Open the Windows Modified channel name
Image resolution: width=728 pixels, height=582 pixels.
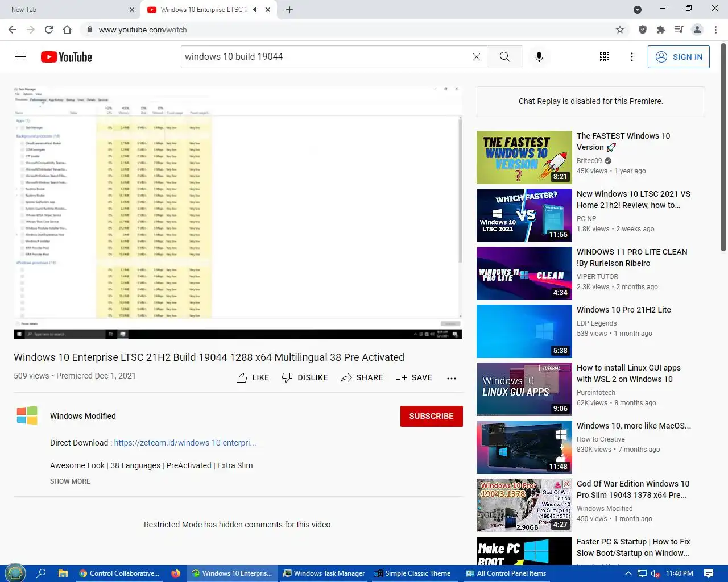(x=83, y=416)
